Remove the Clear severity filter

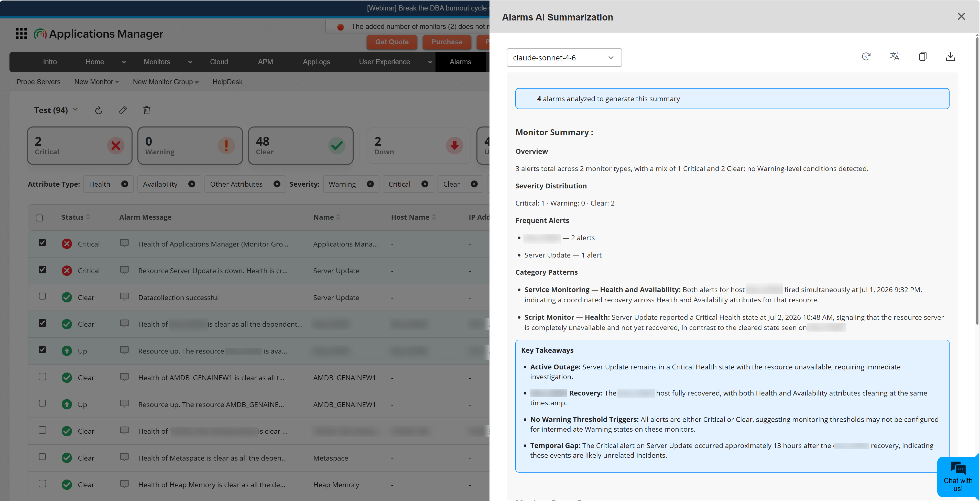click(x=474, y=184)
